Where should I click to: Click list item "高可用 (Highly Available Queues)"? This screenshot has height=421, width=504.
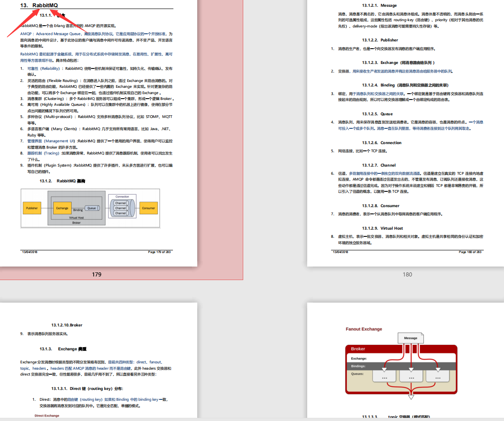56,104
